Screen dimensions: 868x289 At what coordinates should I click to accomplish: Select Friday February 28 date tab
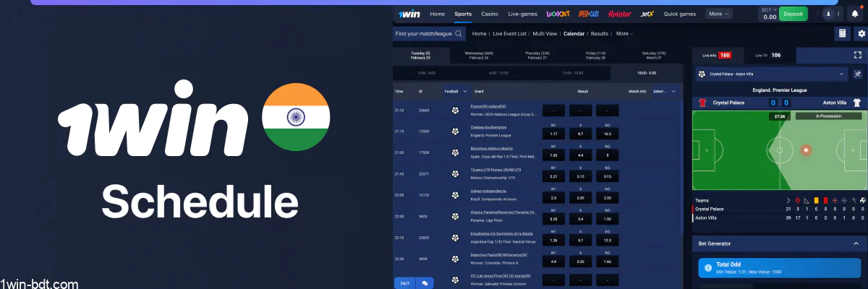pyautogui.click(x=596, y=55)
